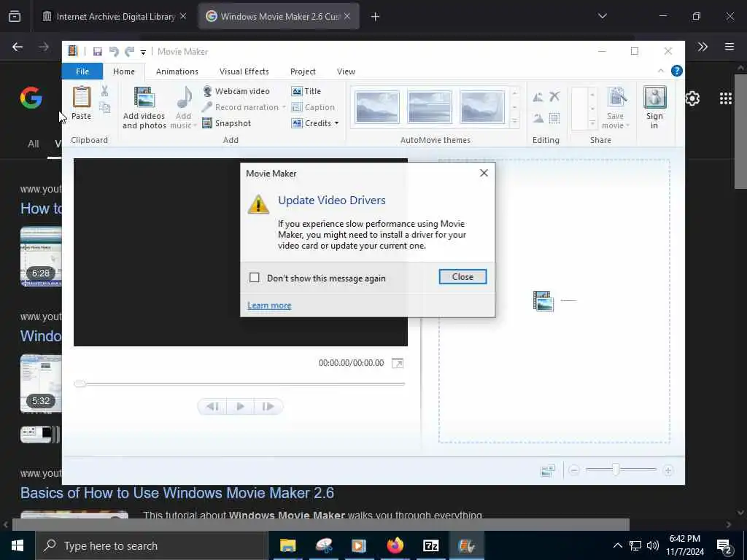Expand the Record narration dropdown arrow
Screen dimensions: 747x560
(284, 107)
